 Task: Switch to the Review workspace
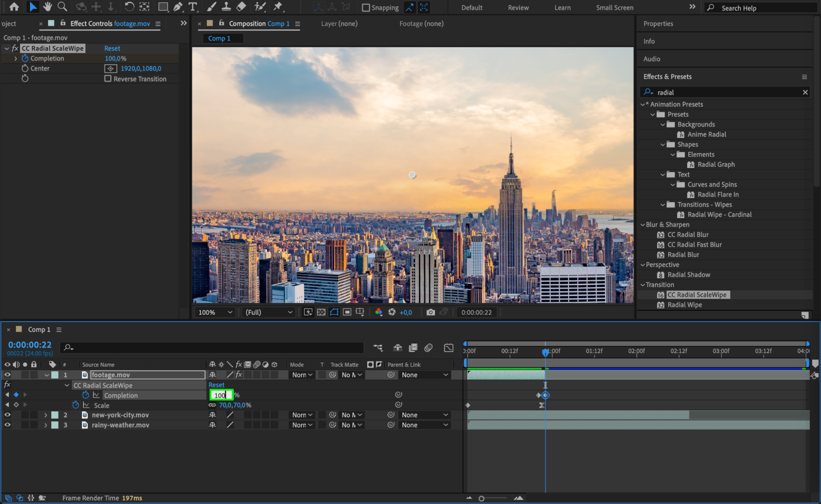click(518, 7)
